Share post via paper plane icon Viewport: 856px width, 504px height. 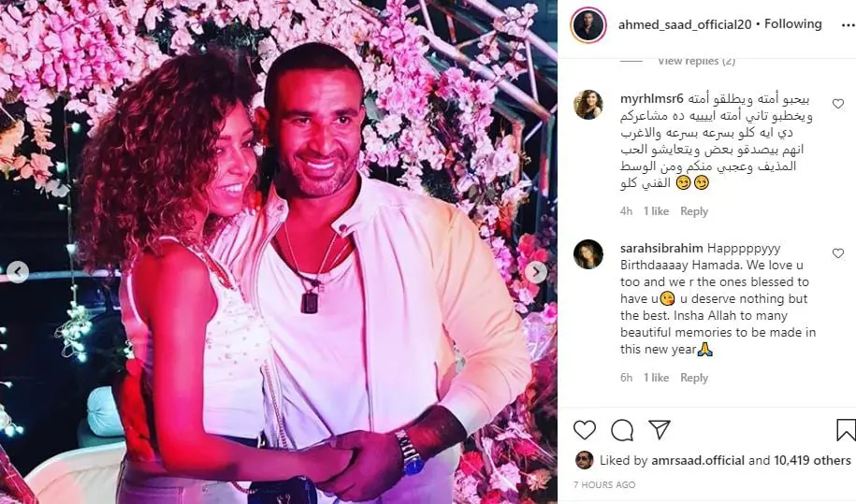point(660,430)
